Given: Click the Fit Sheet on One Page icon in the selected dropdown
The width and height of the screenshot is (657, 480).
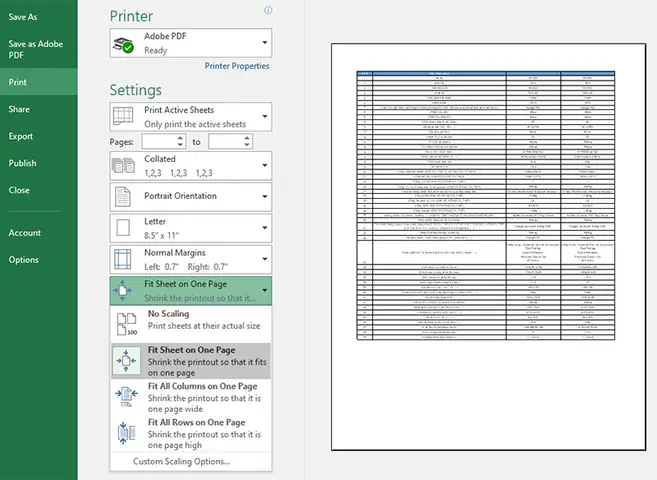Looking at the screenshot, I should point(122,290).
